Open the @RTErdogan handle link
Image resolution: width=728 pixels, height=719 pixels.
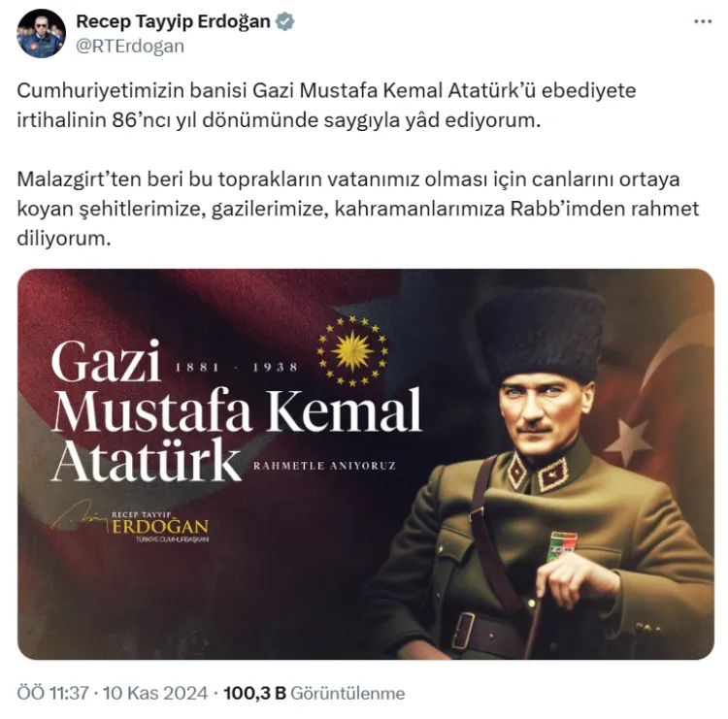130,46
